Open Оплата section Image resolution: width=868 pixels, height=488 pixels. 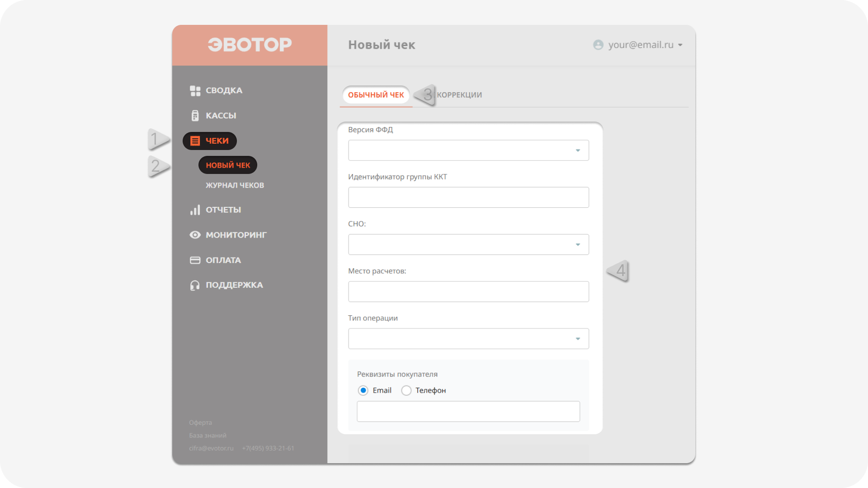pyautogui.click(x=223, y=260)
